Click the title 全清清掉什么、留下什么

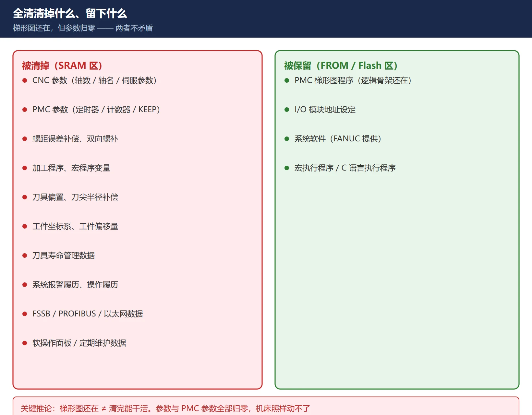point(70,14)
